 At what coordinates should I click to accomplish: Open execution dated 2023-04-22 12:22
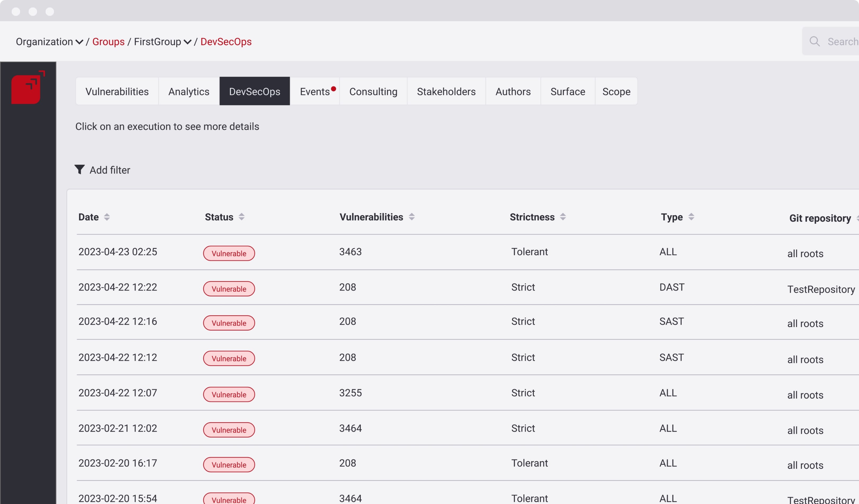468,287
